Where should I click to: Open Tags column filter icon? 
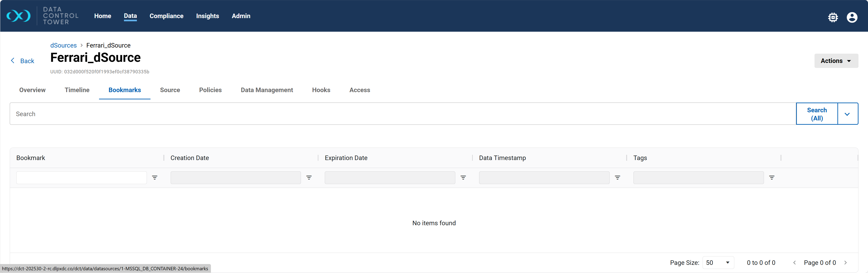click(x=772, y=177)
